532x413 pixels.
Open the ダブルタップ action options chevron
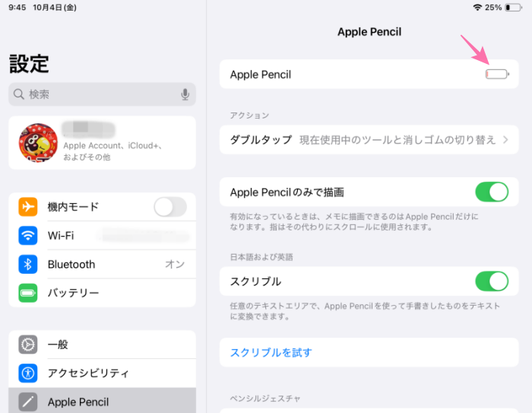[x=505, y=140]
